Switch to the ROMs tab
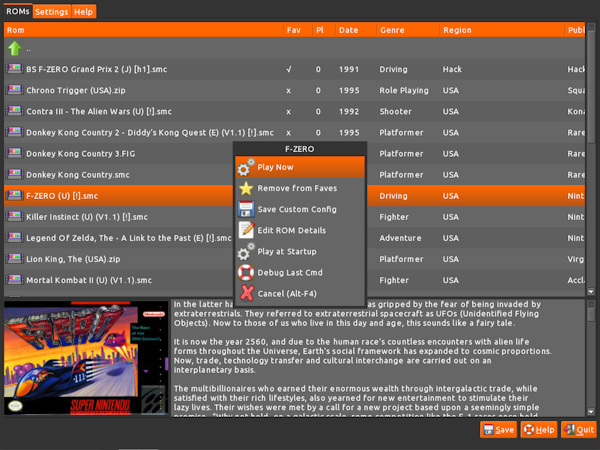 click(18, 11)
